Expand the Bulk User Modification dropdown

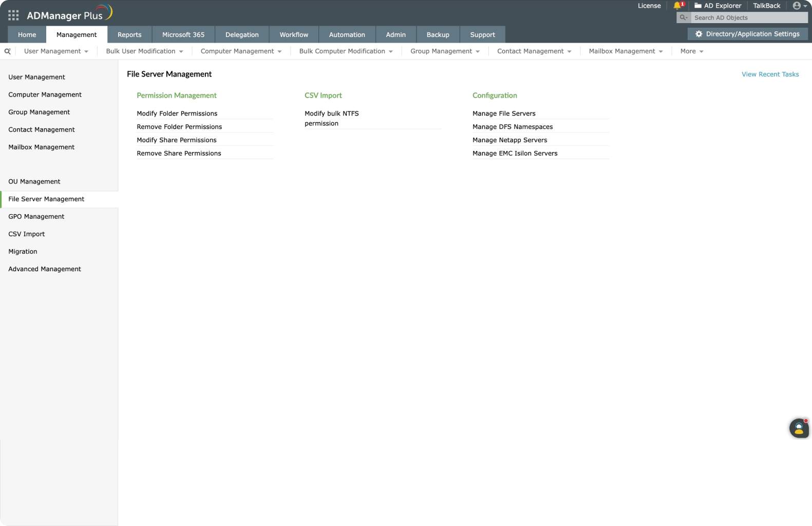(144, 51)
